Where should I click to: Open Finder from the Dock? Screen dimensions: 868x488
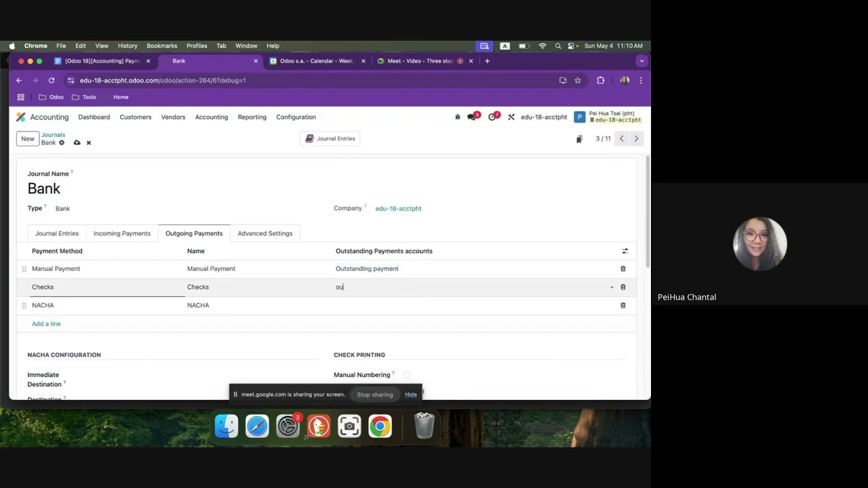pos(226,426)
